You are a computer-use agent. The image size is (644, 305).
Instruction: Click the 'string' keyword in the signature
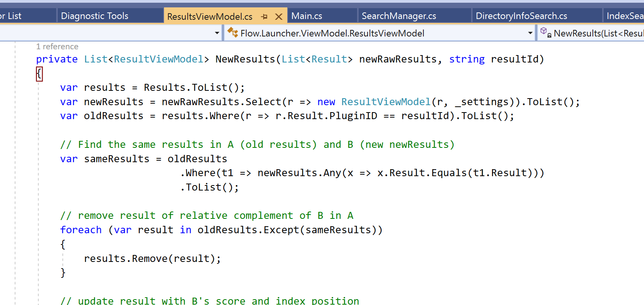tap(467, 59)
